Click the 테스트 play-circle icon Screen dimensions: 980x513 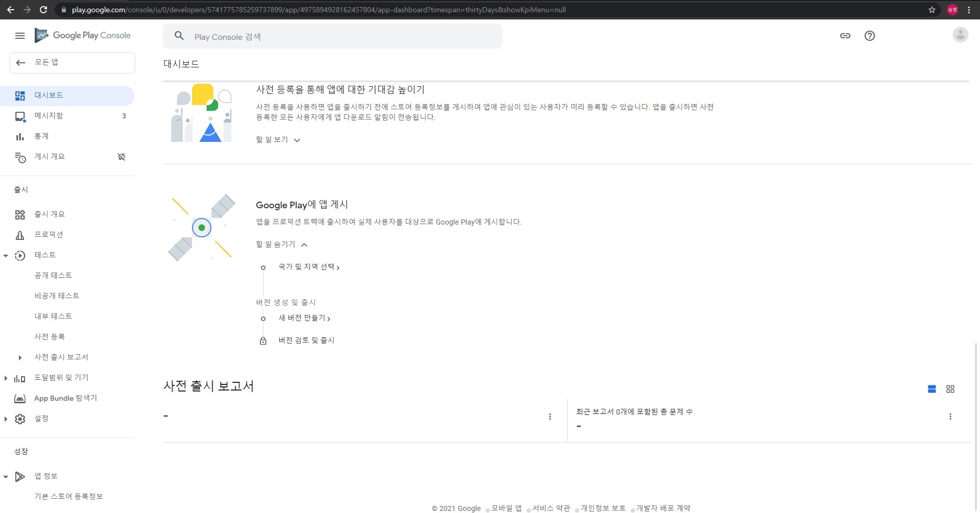(x=20, y=256)
